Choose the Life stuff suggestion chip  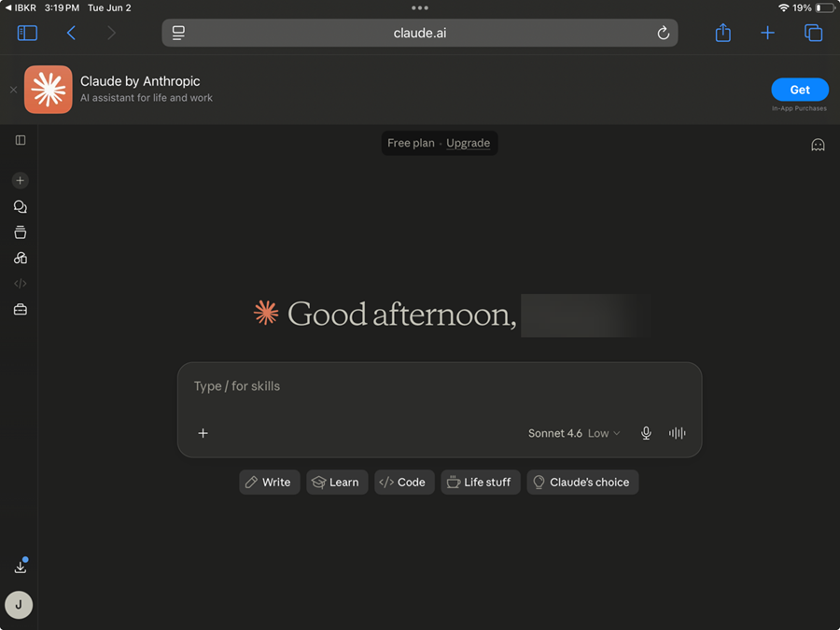(481, 483)
